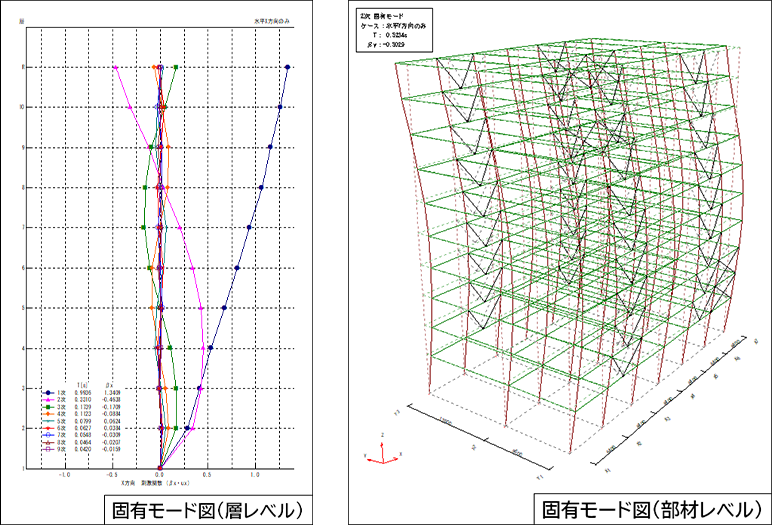772x525 pixels.
Task: Click the '2次 固有モード' title in info box
Action: coord(382,16)
